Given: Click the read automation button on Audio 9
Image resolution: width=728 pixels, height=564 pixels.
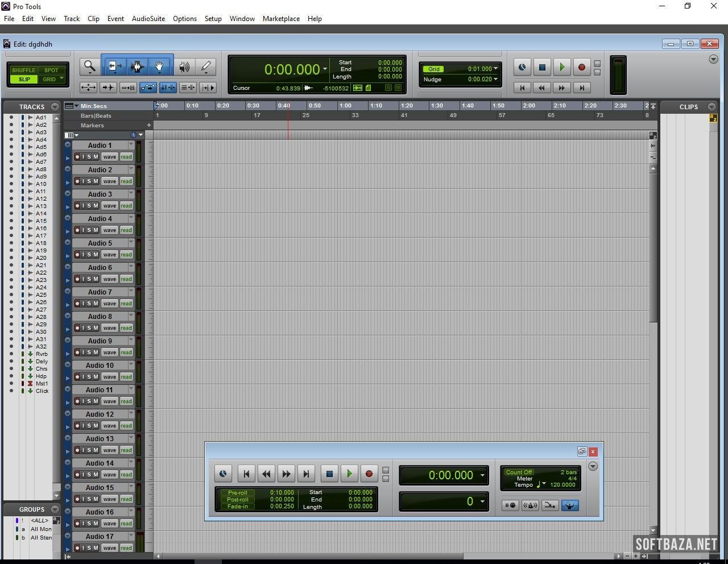Looking at the screenshot, I should [x=126, y=353].
